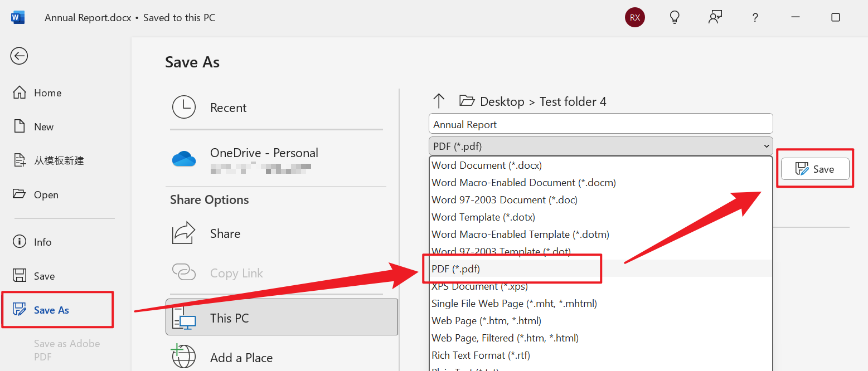Go up one folder level arrow

[x=439, y=101]
